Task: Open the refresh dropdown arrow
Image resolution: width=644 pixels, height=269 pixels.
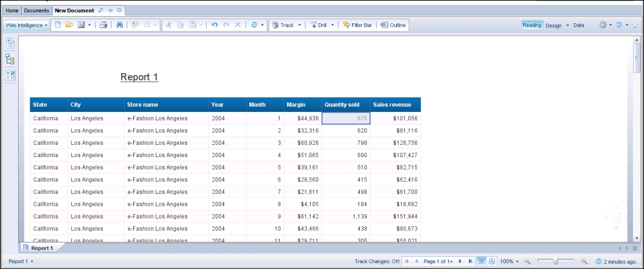Action: (x=262, y=25)
